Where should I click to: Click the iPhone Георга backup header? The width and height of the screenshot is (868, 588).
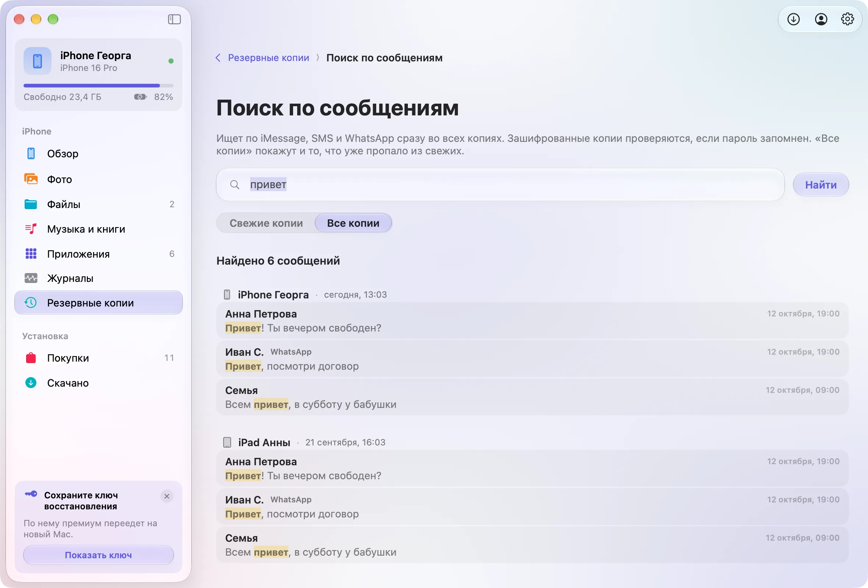tap(305, 295)
